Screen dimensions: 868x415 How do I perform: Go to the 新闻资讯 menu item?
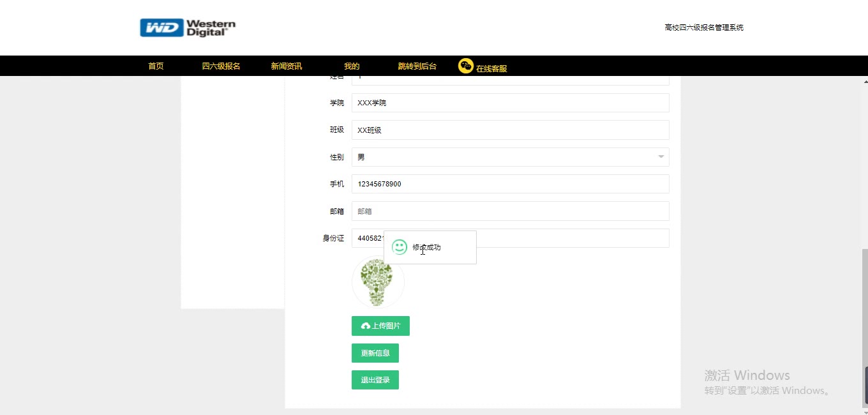(287, 66)
